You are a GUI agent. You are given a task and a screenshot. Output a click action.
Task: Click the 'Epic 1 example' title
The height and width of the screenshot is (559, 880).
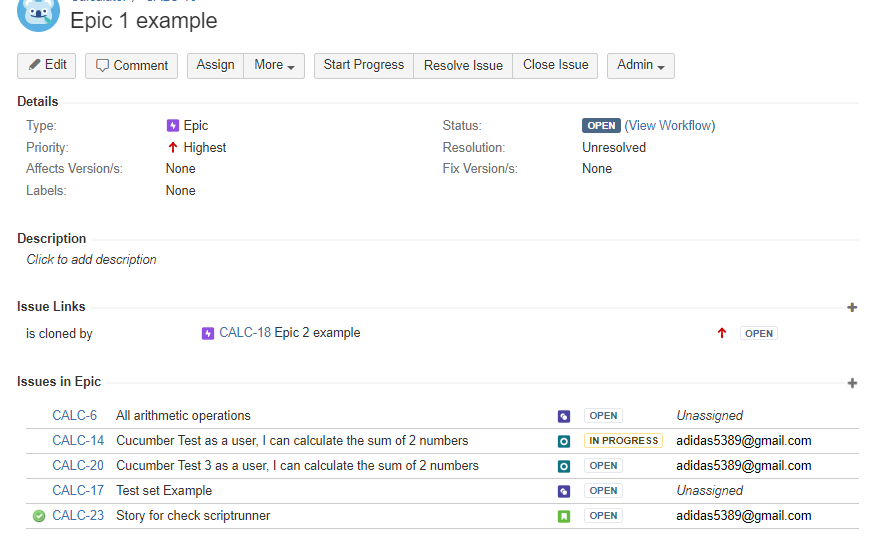pyautogui.click(x=144, y=21)
